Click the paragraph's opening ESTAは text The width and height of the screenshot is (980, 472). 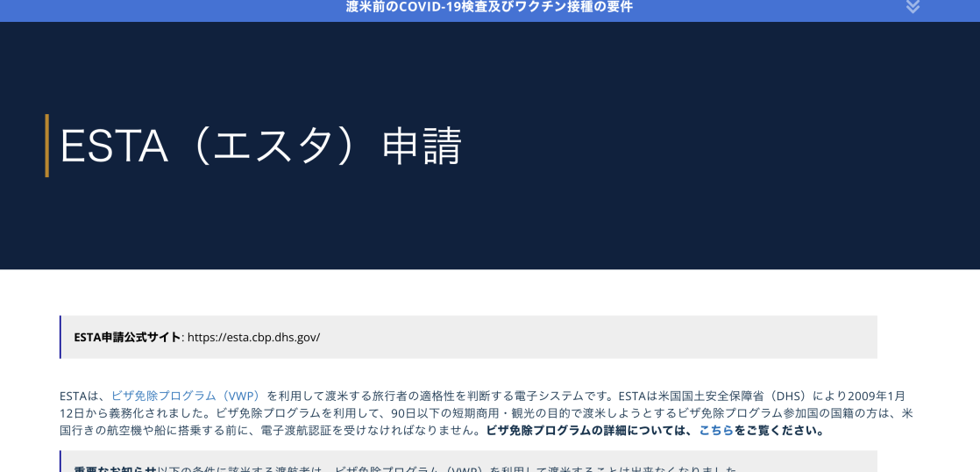click(x=82, y=396)
